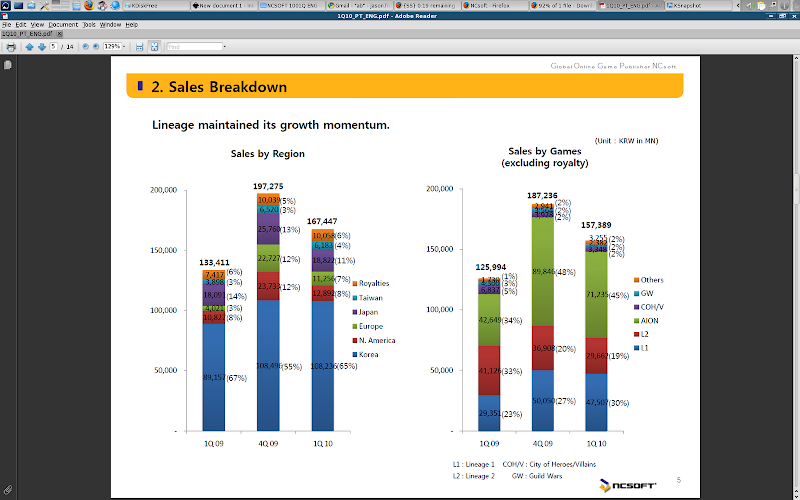Switch to NCsoft - Firefox taskbar window
Screen dimensions: 800x500
pyautogui.click(x=494, y=6)
